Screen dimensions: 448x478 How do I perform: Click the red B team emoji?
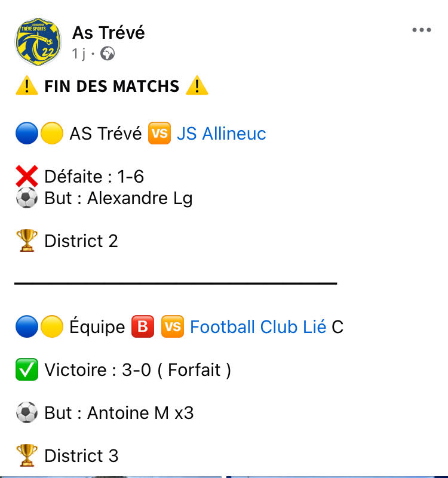click(x=143, y=327)
